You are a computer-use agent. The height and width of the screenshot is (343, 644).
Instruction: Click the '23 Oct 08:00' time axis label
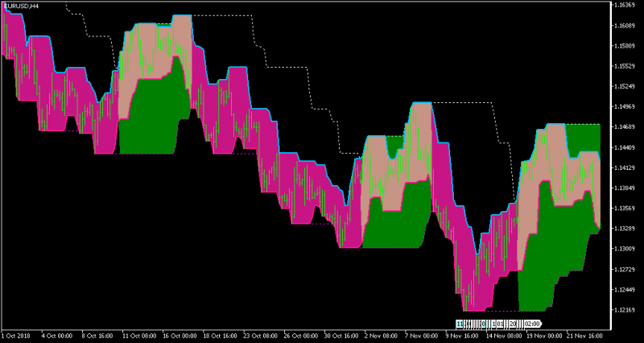coord(260,336)
